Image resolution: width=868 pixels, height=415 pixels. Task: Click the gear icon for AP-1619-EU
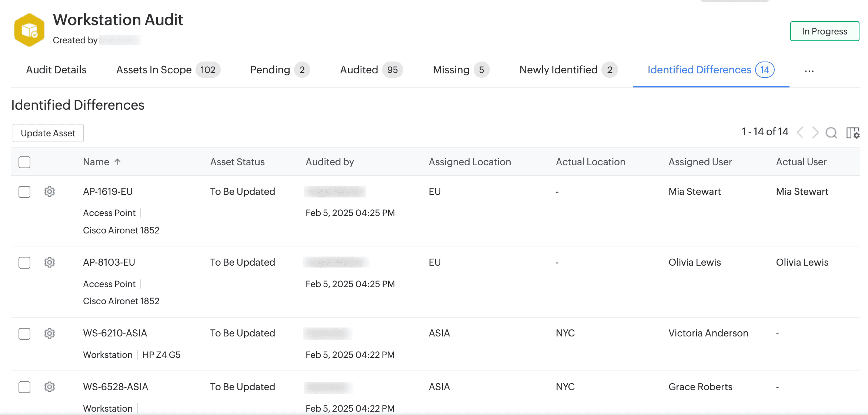click(50, 192)
